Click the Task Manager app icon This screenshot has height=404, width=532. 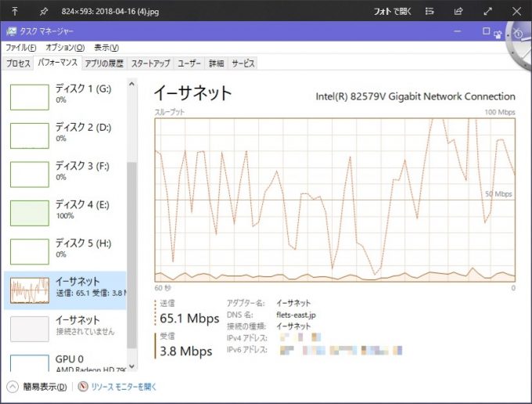11,31
